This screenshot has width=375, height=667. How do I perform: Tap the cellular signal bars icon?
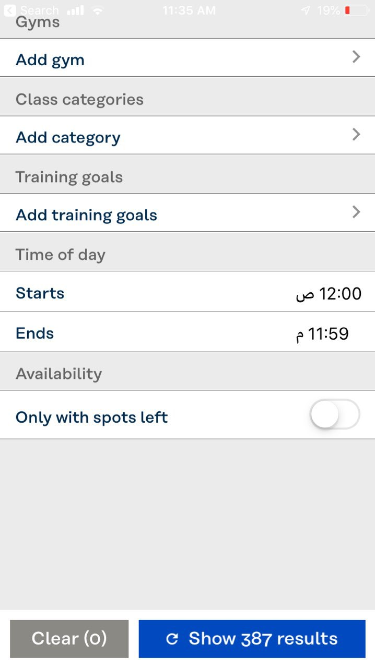76,10
